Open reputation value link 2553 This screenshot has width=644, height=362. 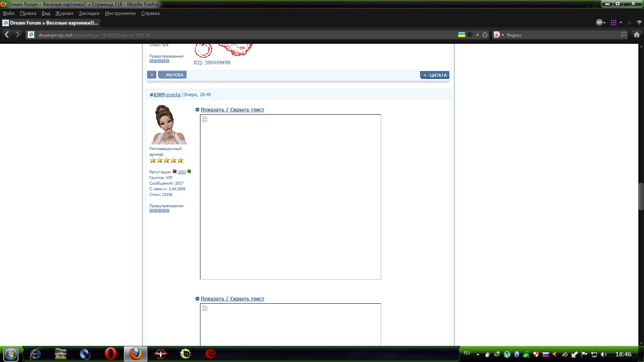[182, 172]
